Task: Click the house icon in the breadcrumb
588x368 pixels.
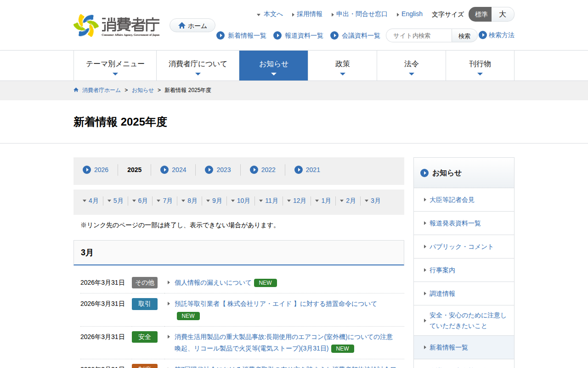Action: [76, 90]
